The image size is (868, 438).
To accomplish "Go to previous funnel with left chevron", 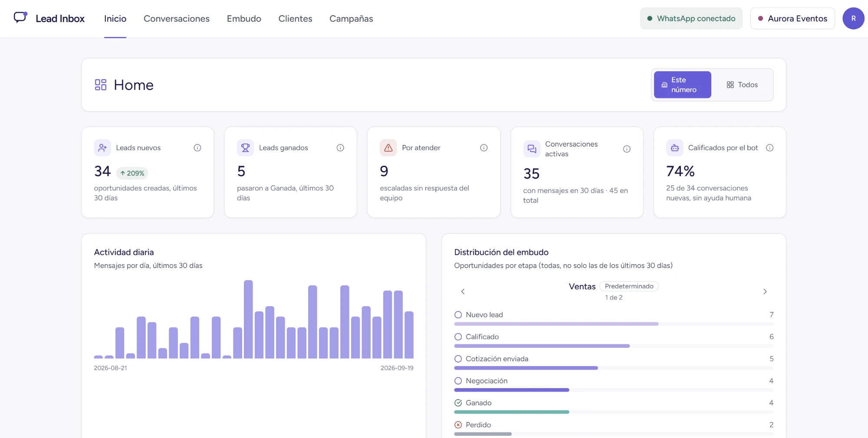I will pos(463,291).
